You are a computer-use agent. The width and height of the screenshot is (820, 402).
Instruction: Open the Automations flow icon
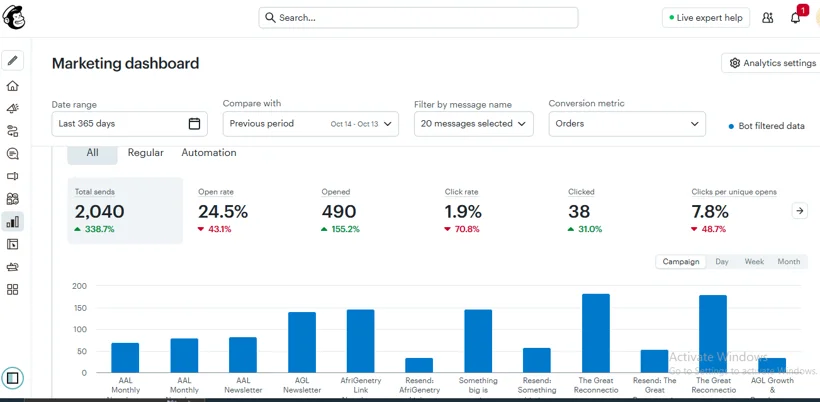13,131
